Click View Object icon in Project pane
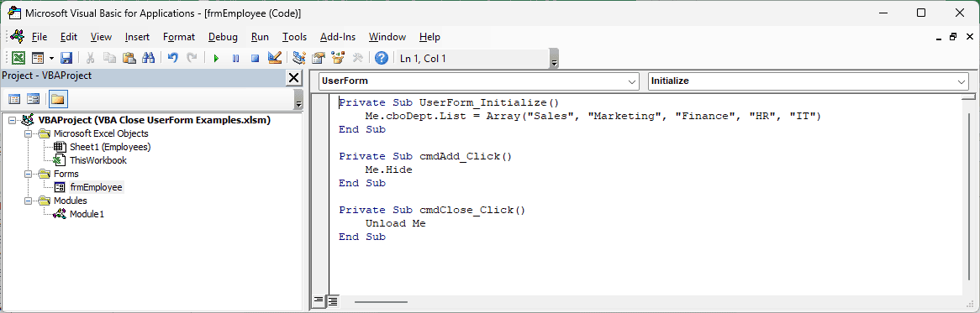 pos(33,98)
